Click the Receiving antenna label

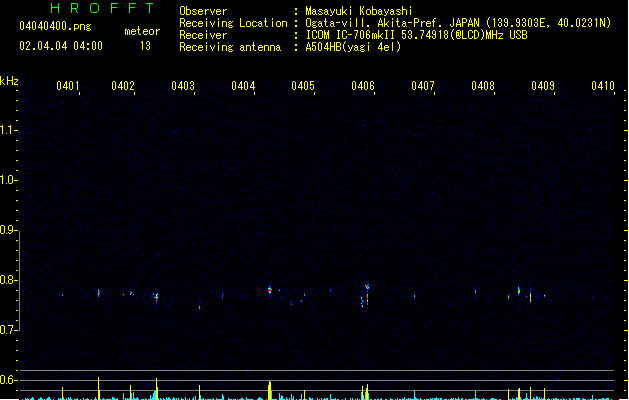coord(230,47)
